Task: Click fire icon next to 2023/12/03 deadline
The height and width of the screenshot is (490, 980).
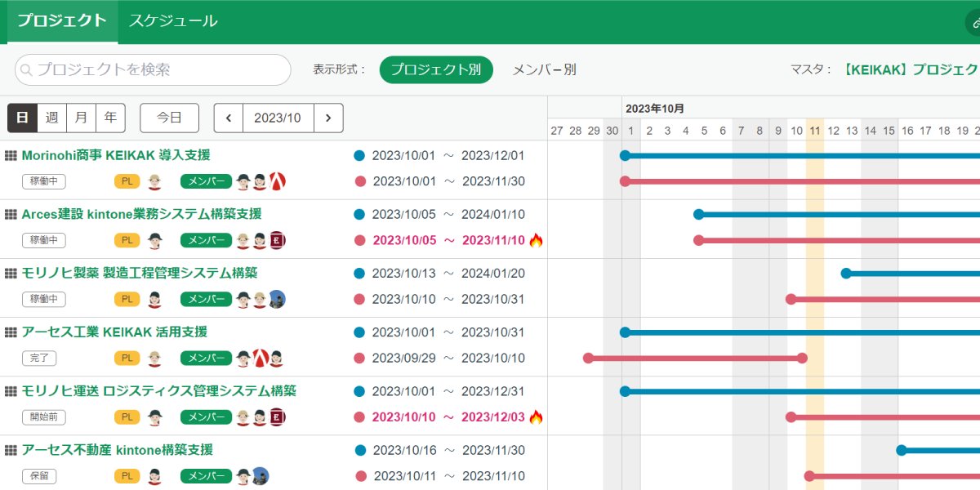Action: pyautogui.click(x=536, y=416)
